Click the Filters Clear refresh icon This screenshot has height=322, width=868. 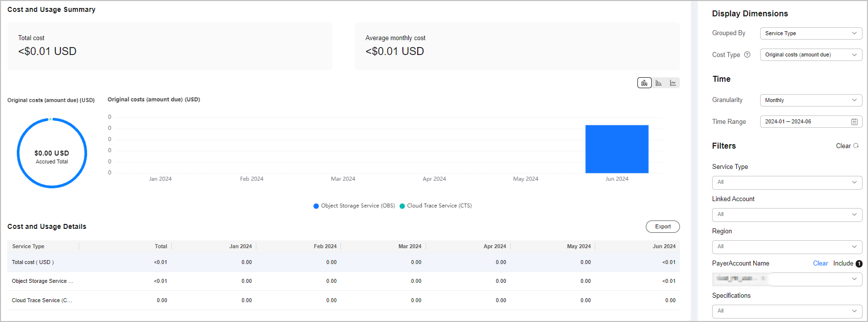click(x=856, y=146)
